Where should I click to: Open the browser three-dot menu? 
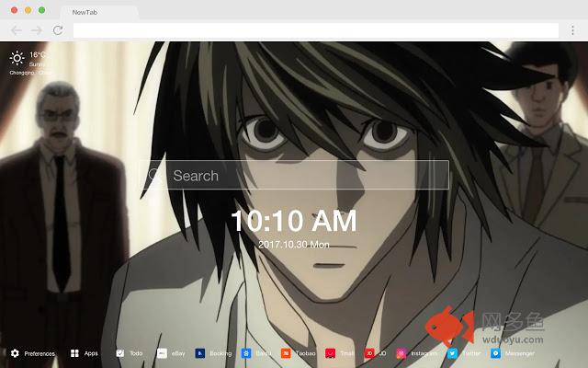[x=572, y=30]
